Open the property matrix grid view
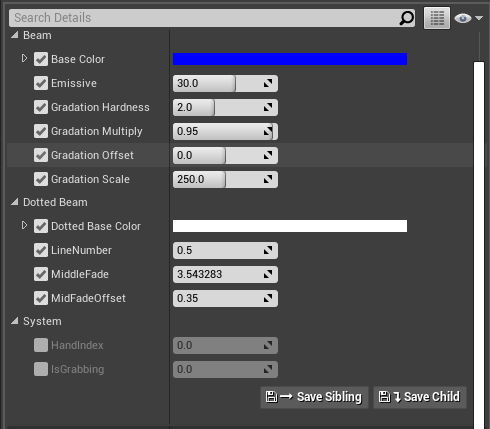The height and width of the screenshot is (429, 490). point(437,18)
